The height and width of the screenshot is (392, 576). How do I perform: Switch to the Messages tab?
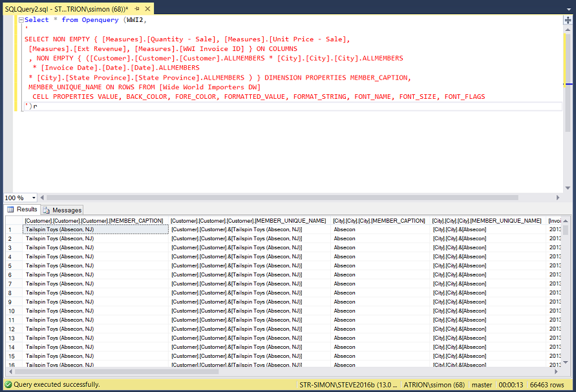[63, 210]
